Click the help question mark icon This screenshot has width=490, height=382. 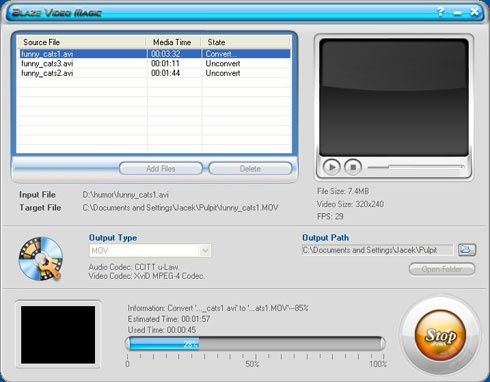coord(440,12)
